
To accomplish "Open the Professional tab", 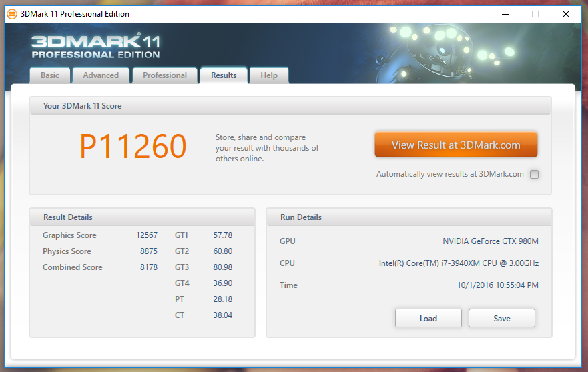I will pyautogui.click(x=165, y=75).
